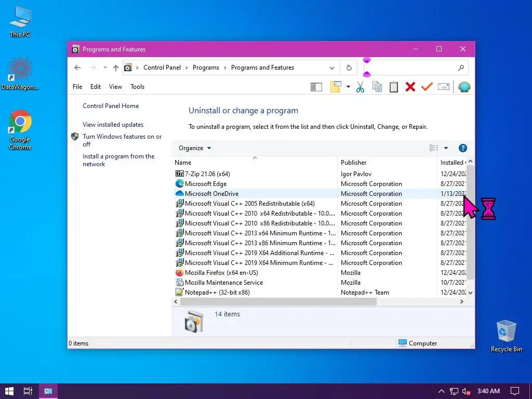Click Control Panel in the breadcrumb
The width and height of the screenshot is (532, 399).
pyautogui.click(x=162, y=68)
